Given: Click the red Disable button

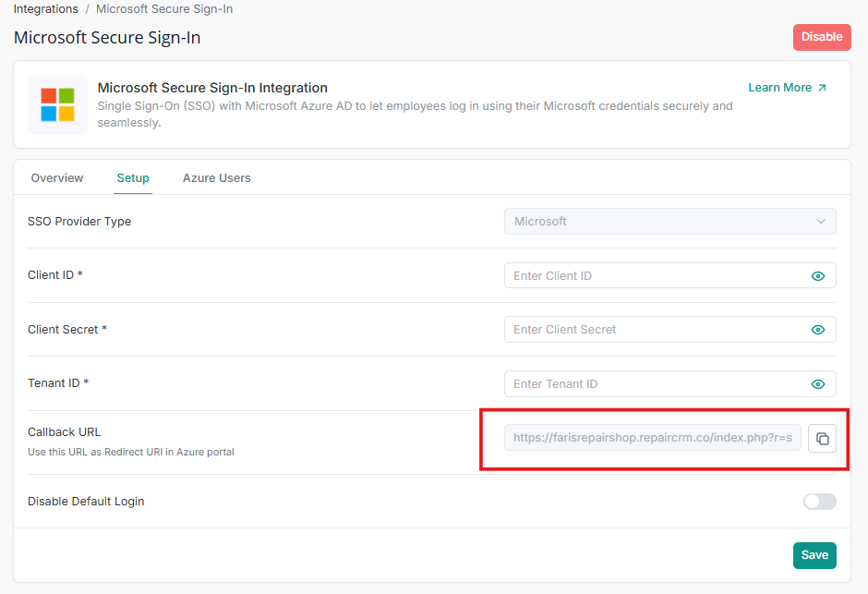Looking at the screenshot, I should tap(821, 37).
